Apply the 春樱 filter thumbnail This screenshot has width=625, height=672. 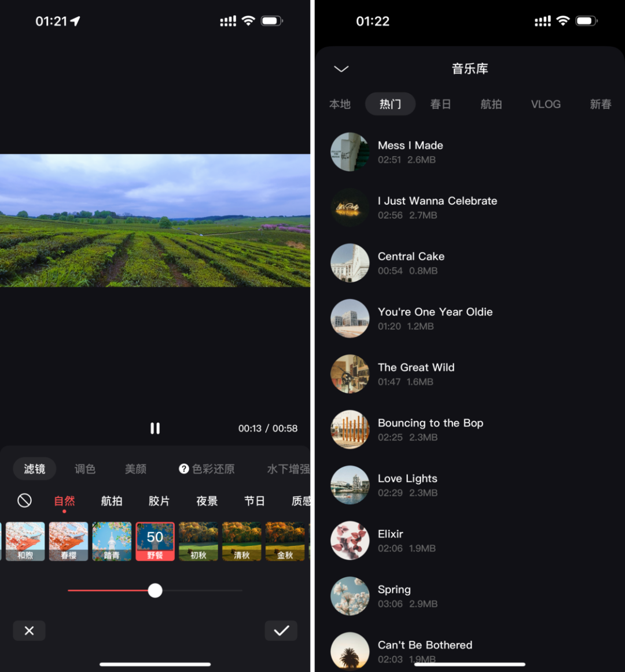68,541
